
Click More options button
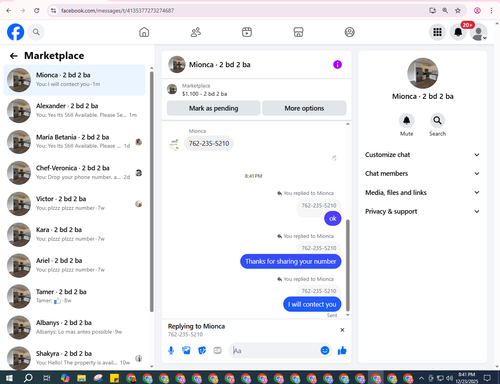(x=304, y=108)
